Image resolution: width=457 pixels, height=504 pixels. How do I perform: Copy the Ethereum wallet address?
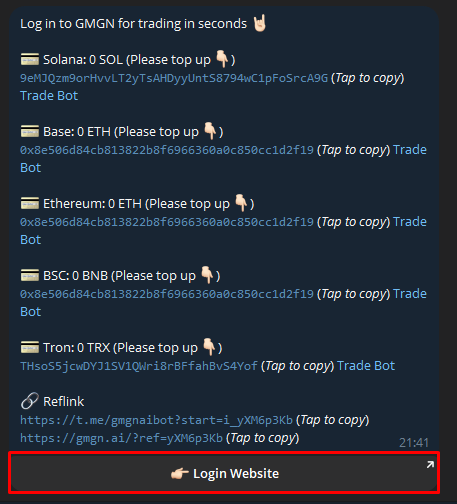tap(167, 222)
